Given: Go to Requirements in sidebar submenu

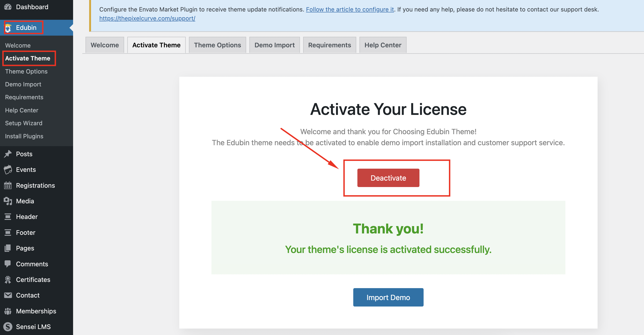Looking at the screenshot, I should point(24,97).
